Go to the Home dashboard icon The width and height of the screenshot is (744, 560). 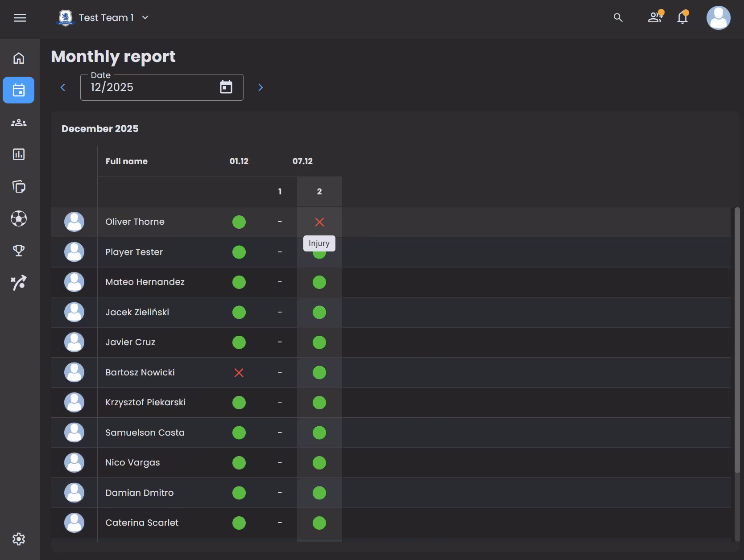click(x=19, y=58)
